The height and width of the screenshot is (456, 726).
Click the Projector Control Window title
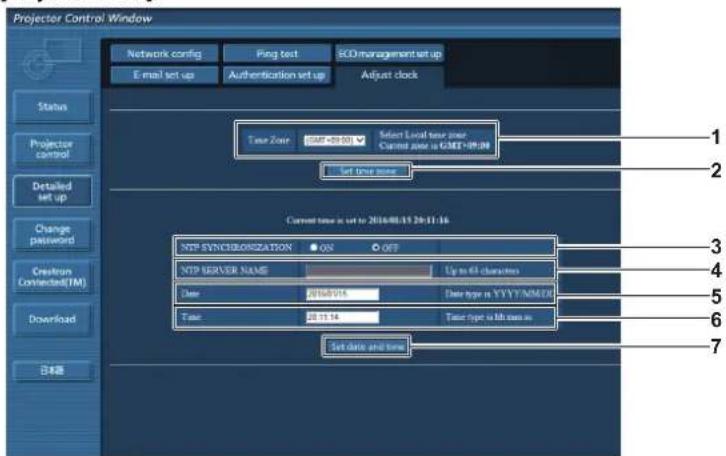click(x=82, y=19)
